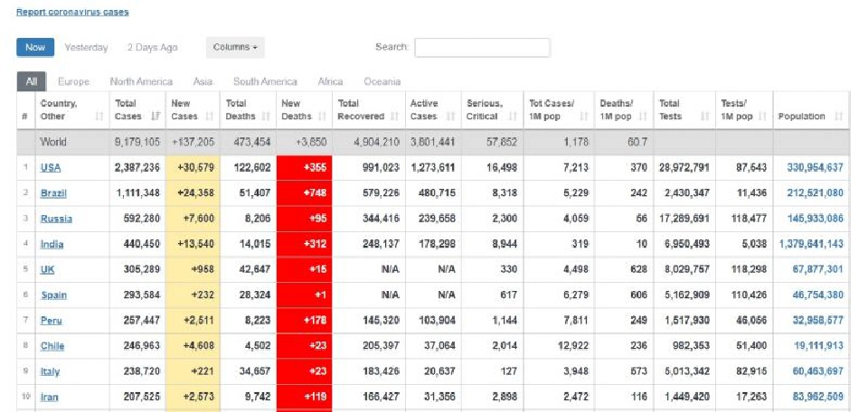
Task: Open Brazil country details link
Action: coord(53,193)
